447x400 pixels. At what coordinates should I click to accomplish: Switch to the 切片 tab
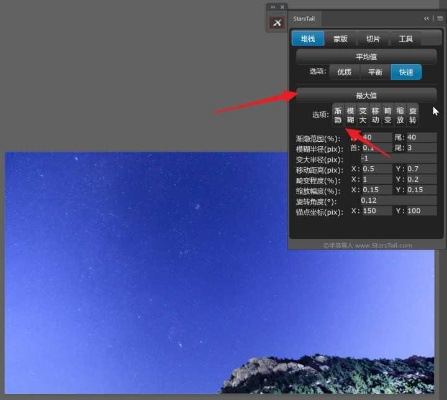tap(373, 39)
